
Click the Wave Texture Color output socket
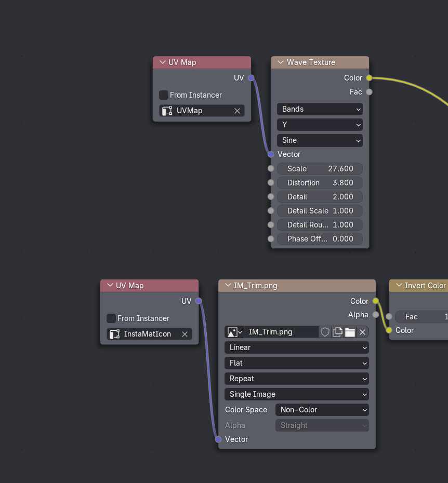[369, 78]
